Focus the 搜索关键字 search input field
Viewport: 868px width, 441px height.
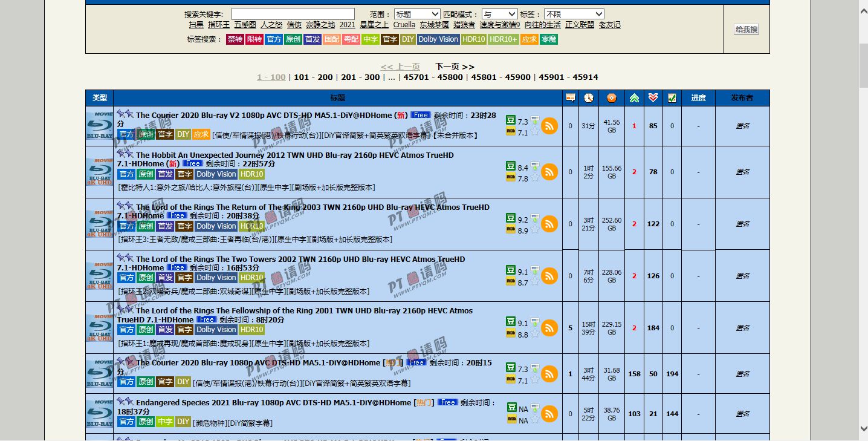293,14
